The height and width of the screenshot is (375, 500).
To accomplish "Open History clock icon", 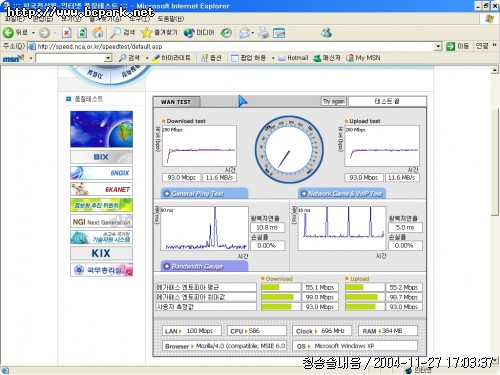I will tap(226, 33).
